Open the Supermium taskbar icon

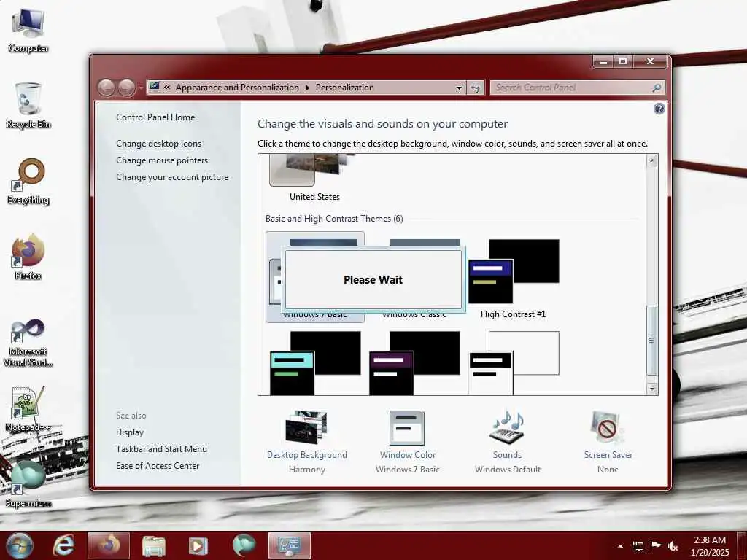244,545
